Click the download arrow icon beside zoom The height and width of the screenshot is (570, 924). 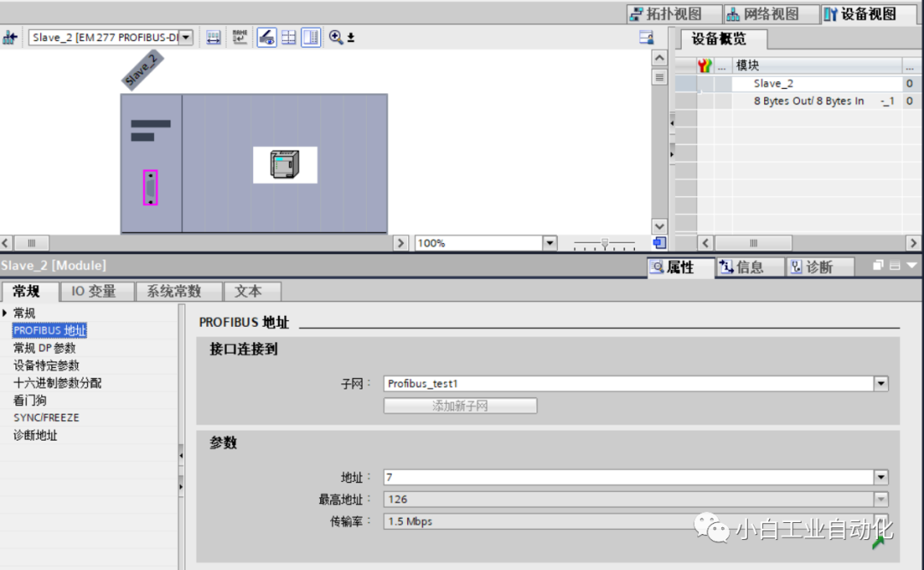[x=352, y=38]
